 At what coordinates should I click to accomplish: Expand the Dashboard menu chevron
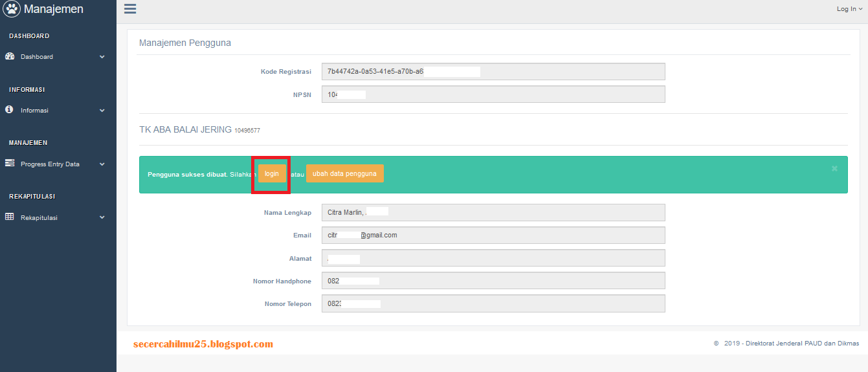click(x=102, y=57)
